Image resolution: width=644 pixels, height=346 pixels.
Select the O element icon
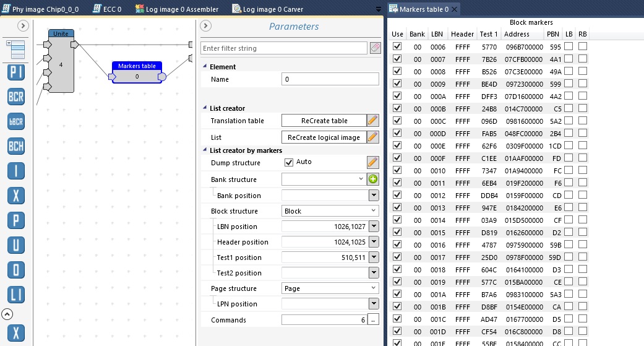[16, 270]
